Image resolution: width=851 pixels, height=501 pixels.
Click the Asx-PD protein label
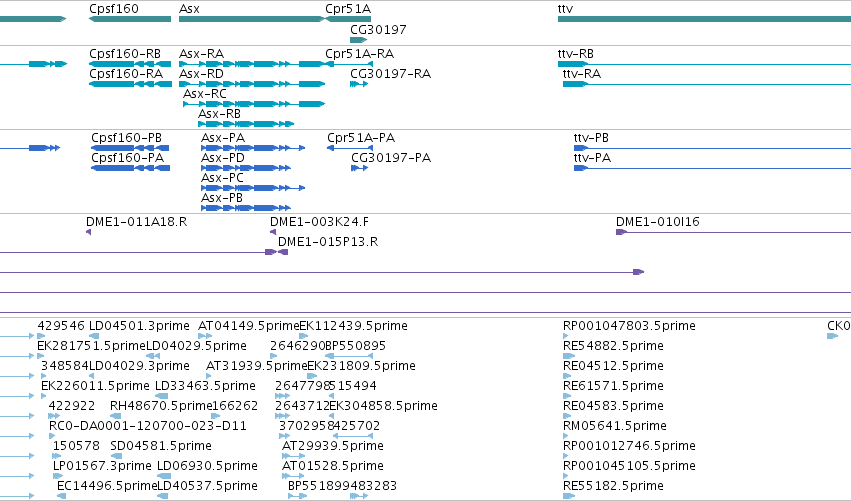pyautogui.click(x=223, y=158)
